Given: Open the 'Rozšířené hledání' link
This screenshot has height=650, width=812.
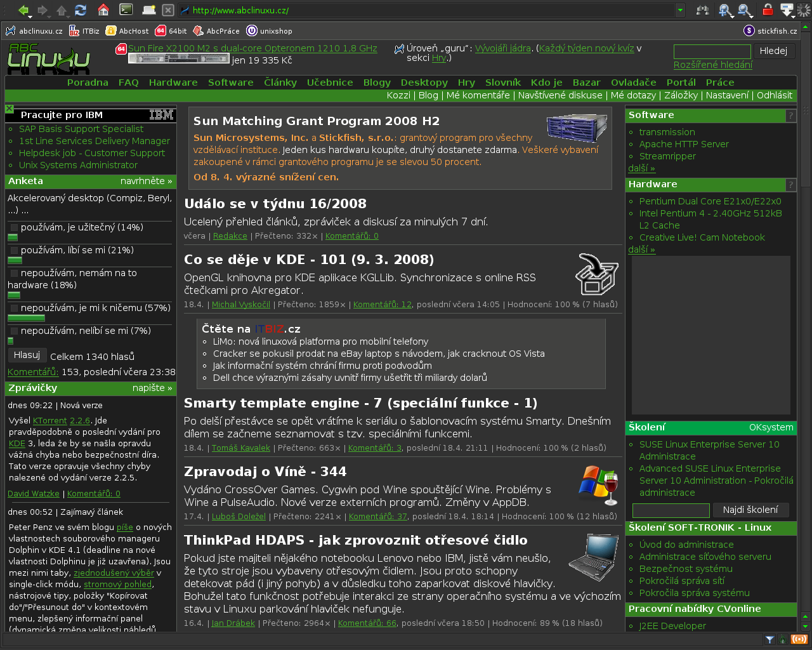Looking at the screenshot, I should (713, 65).
